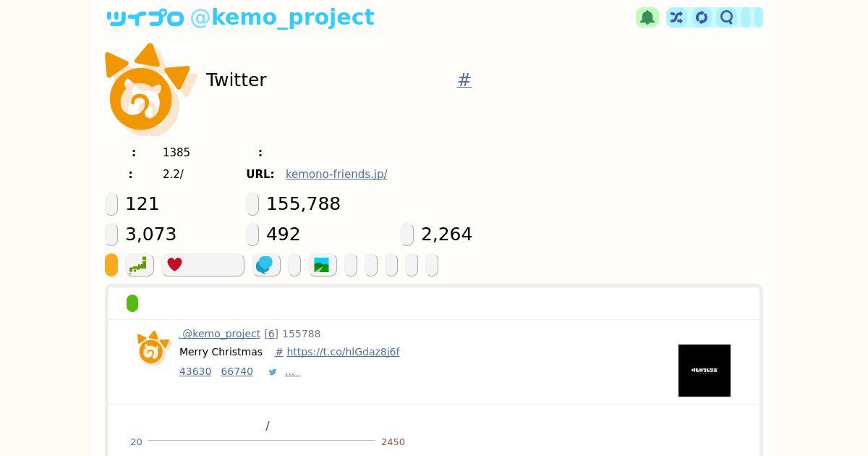The height and width of the screenshot is (456, 868).
Task: Open search with the magnifier icon
Action: [727, 17]
